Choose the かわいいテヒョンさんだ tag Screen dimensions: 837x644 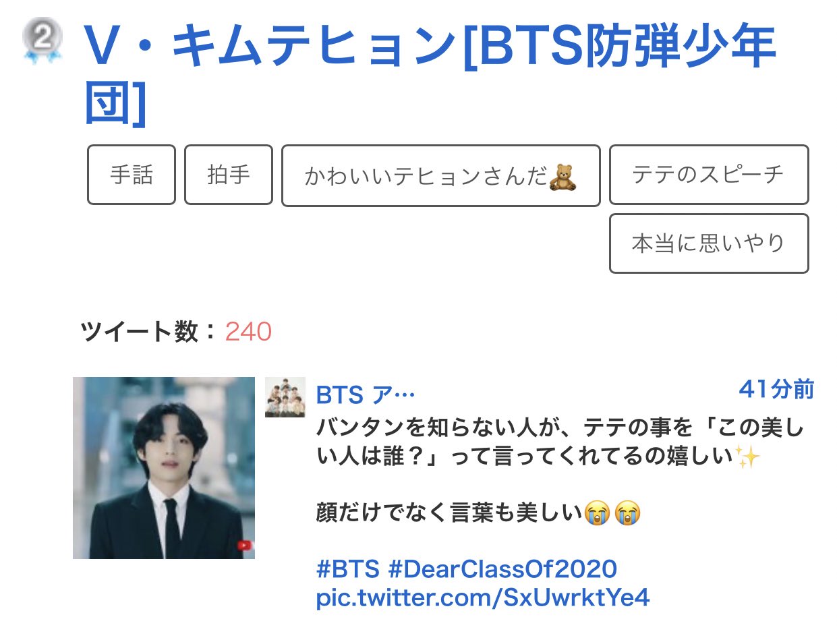pyautogui.click(x=441, y=175)
